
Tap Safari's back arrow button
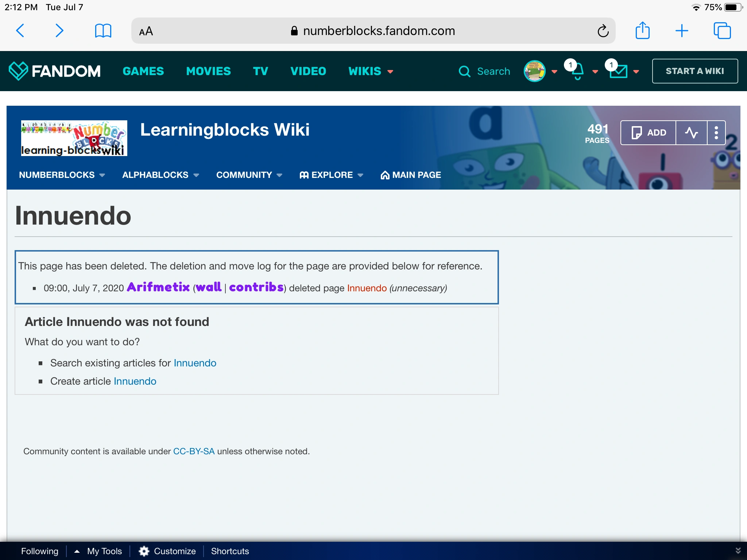(20, 31)
